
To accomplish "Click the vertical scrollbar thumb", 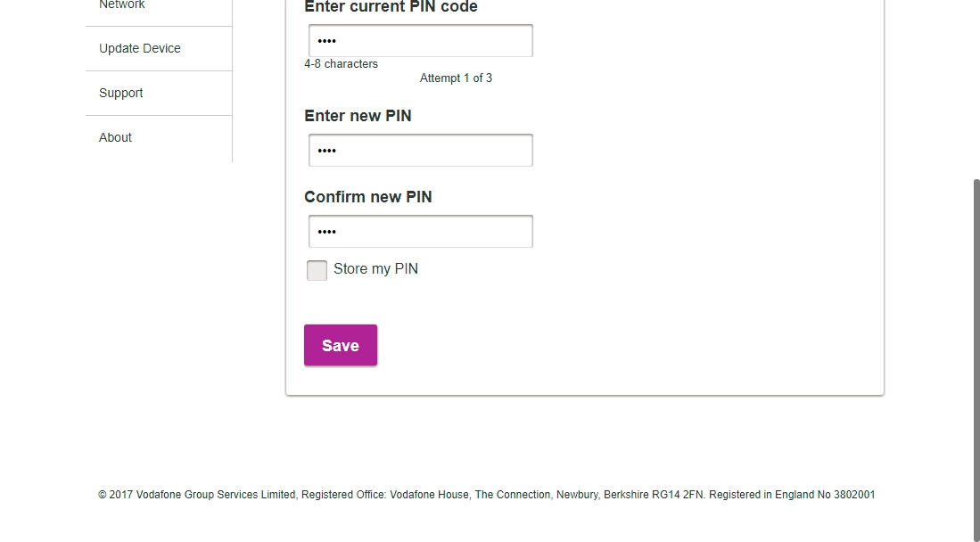I will 976,357.
